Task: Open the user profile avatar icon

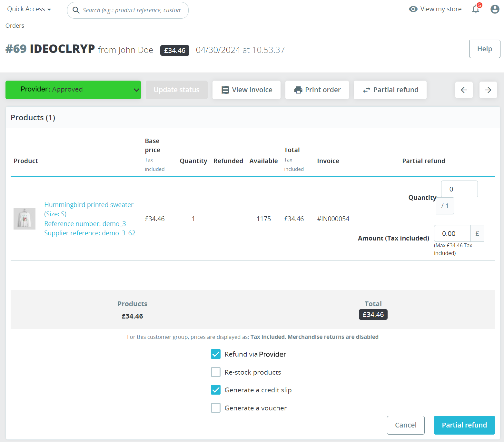Action: point(495,9)
